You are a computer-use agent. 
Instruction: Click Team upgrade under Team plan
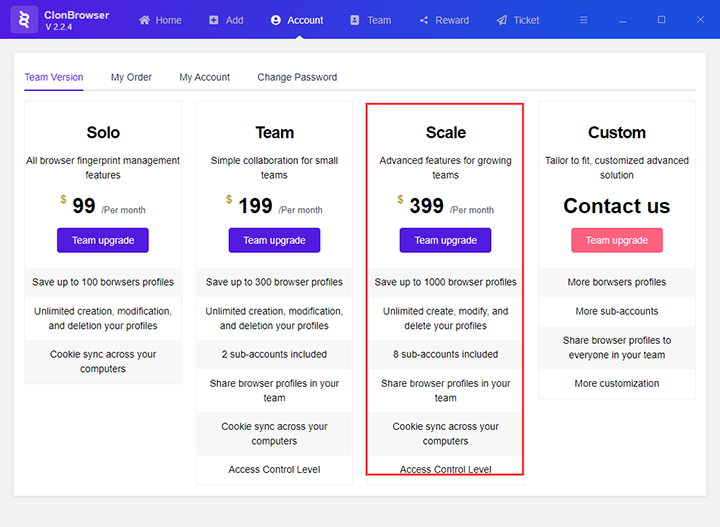[x=274, y=240]
